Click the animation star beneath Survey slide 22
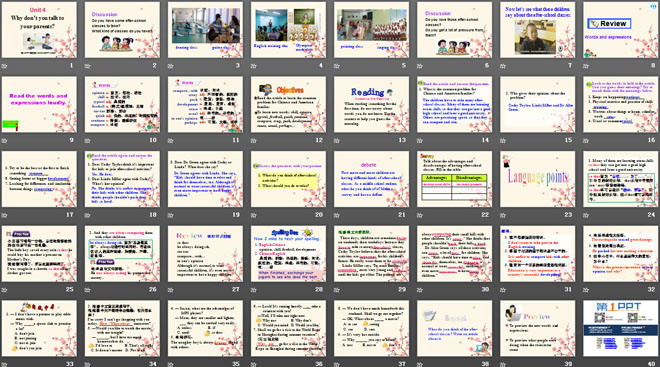Screen dimensions: 660x367 pyautogui.click(x=420, y=215)
